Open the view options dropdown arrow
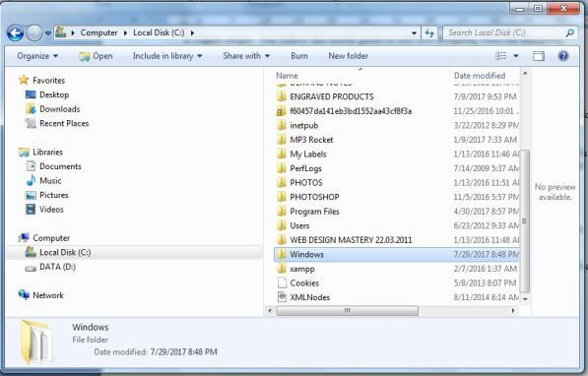588x376 pixels. click(516, 56)
